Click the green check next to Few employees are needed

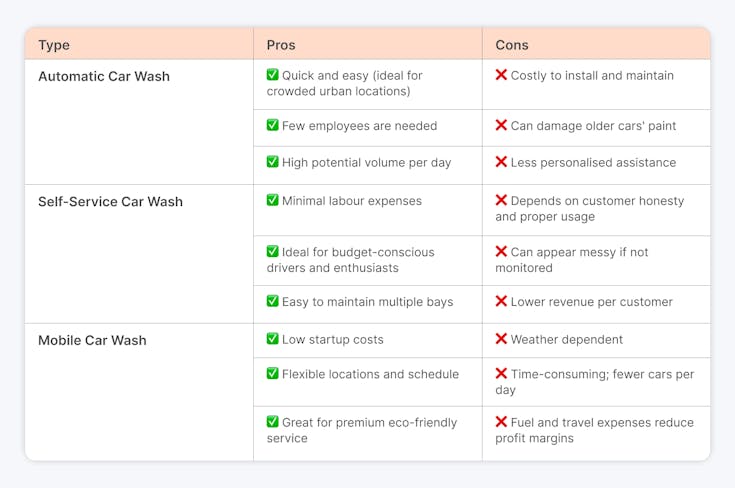[272, 125]
